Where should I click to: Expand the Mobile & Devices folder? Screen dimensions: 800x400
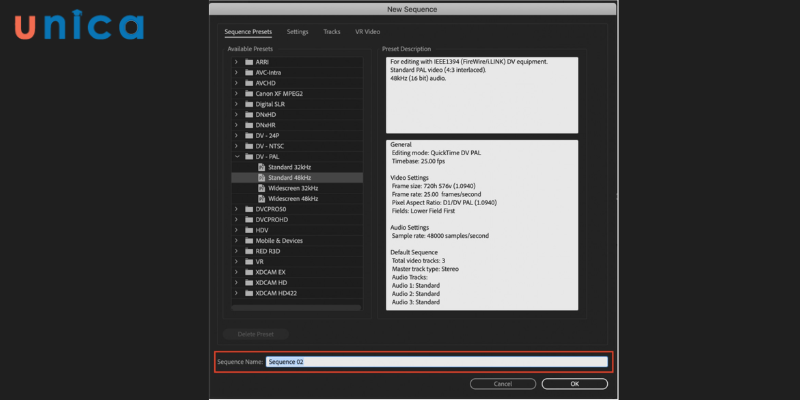pos(236,240)
